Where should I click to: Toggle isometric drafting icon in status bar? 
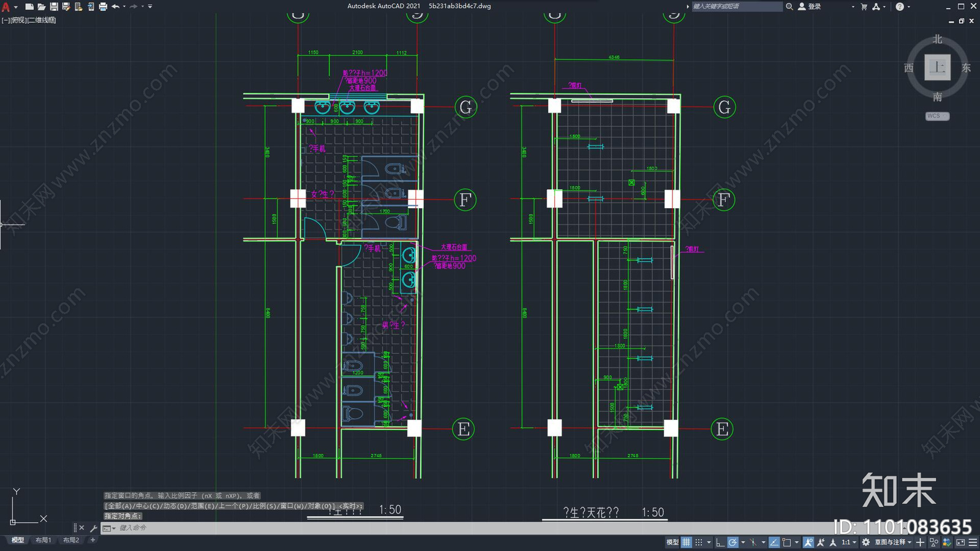[x=753, y=542]
